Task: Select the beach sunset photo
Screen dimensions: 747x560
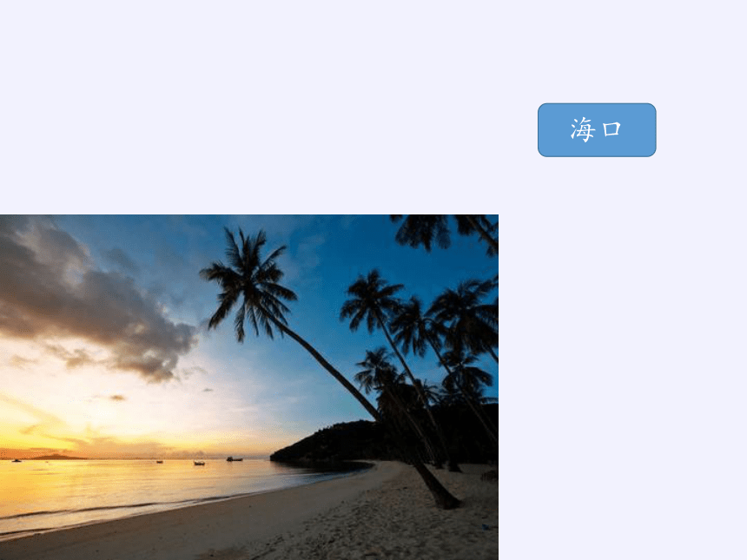Action: [249, 387]
